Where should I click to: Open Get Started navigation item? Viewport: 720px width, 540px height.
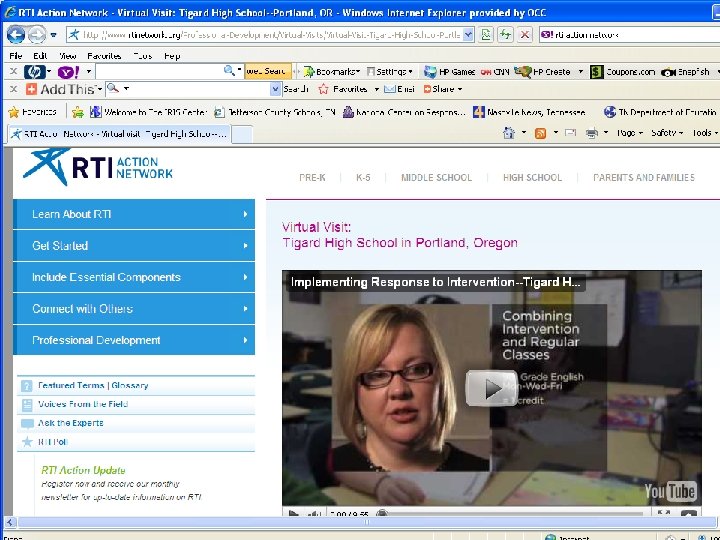[134, 246]
